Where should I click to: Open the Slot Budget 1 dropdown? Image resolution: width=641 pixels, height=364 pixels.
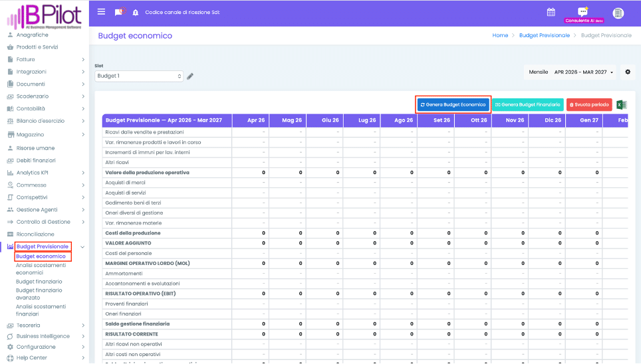click(138, 76)
